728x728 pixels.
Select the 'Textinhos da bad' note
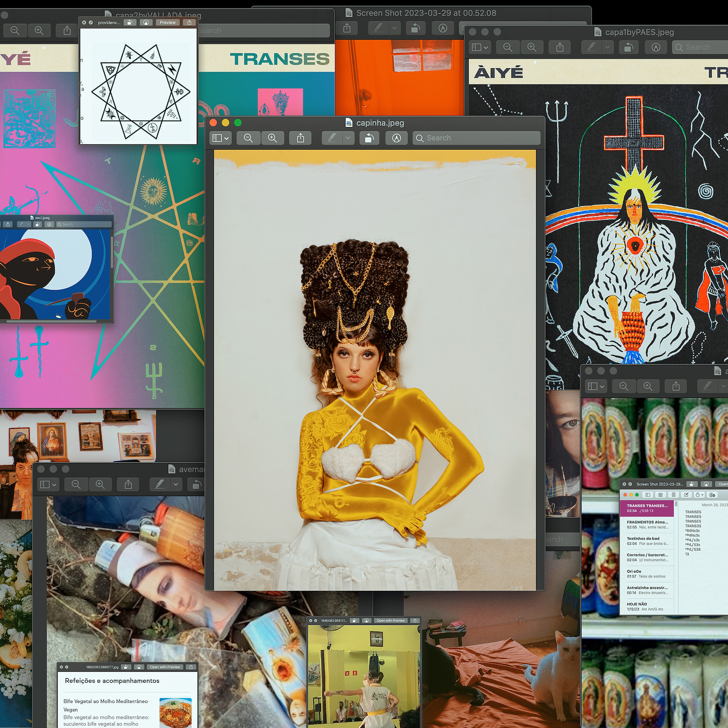coord(647,541)
